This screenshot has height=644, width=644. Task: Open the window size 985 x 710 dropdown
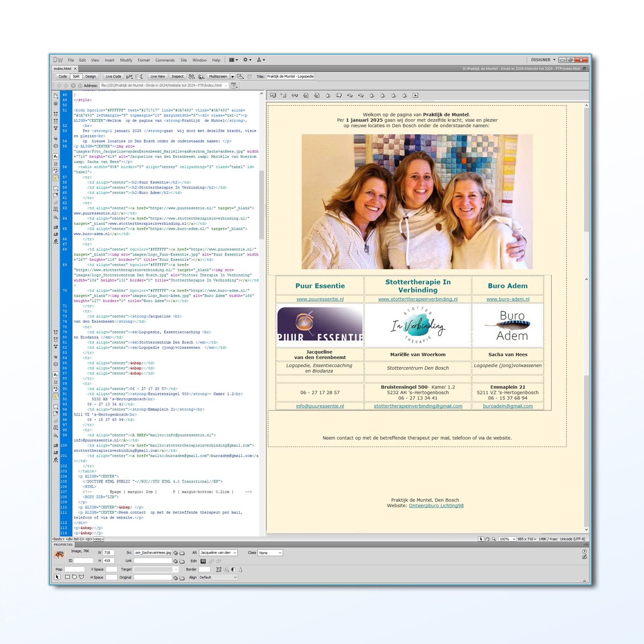527,539
